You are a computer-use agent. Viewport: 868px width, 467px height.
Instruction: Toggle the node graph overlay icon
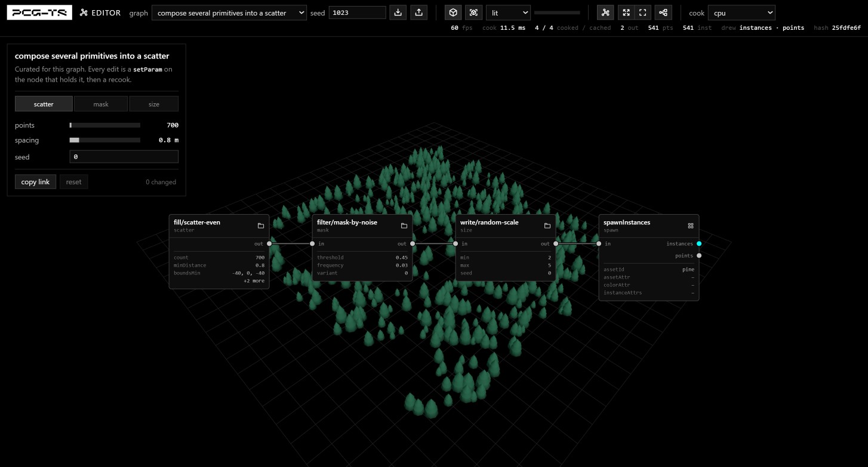click(605, 13)
